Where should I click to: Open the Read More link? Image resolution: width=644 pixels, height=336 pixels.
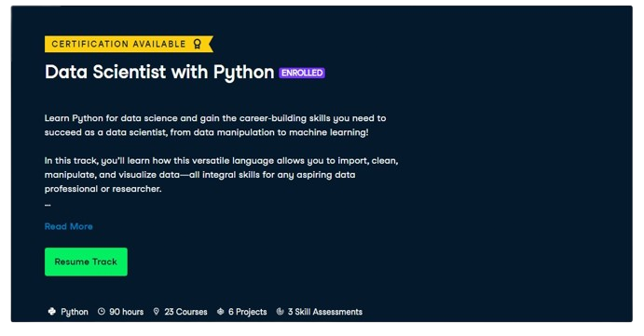point(69,226)
